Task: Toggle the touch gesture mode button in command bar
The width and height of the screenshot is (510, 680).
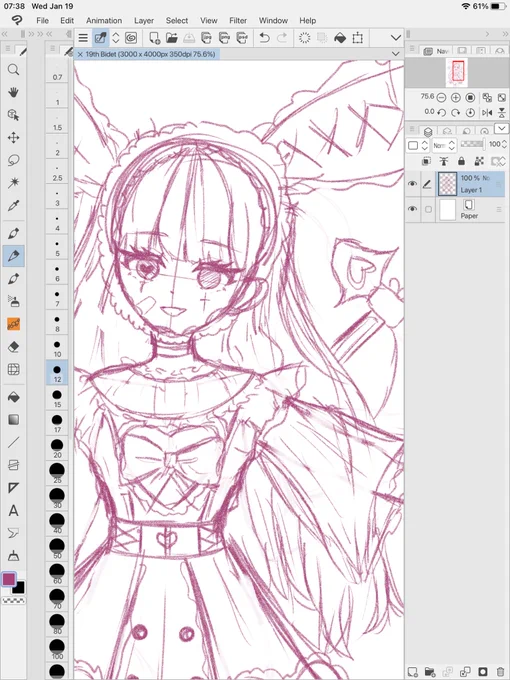Action: 100,38
